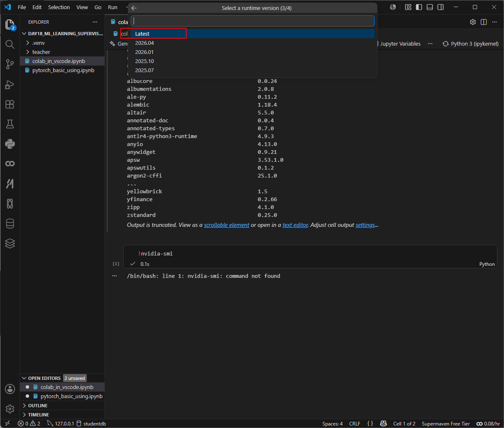Open pytorch_basic_using.ipynb in Explorer tree
The height and width of the screenshot is (428, 504).
point(62,70)
